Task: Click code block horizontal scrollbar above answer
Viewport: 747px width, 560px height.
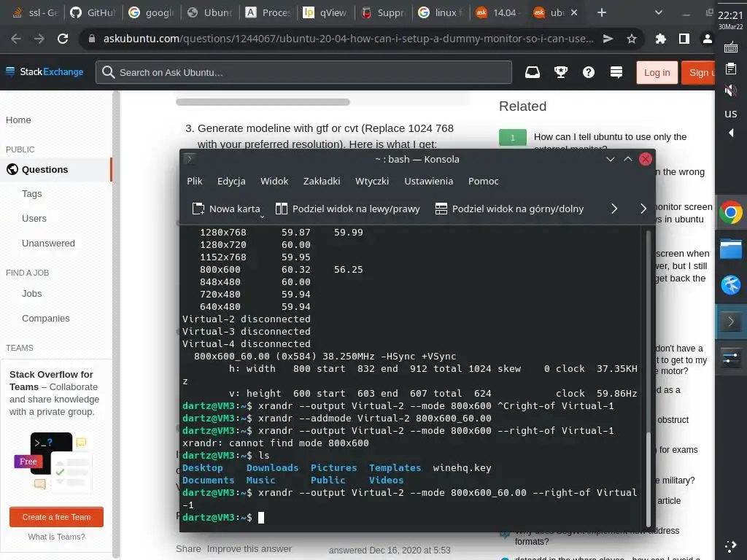Action: coord(263,102)
